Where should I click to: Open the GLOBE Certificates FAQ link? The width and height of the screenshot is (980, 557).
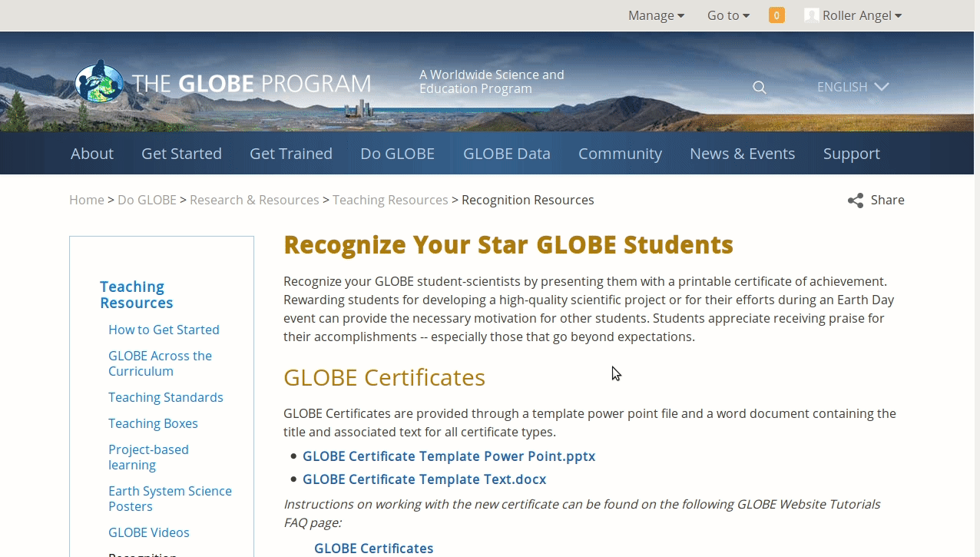click(373, 549)
